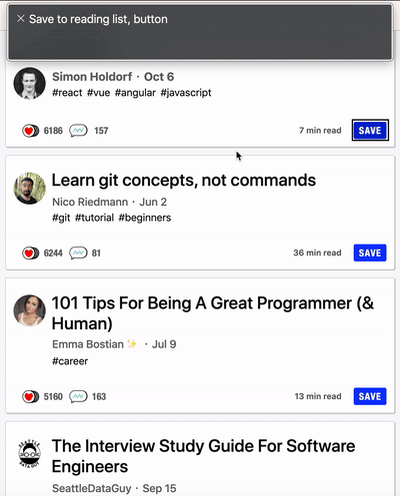
Task: Click SeattleDataGuy's logo avatar
Action: 29,454
